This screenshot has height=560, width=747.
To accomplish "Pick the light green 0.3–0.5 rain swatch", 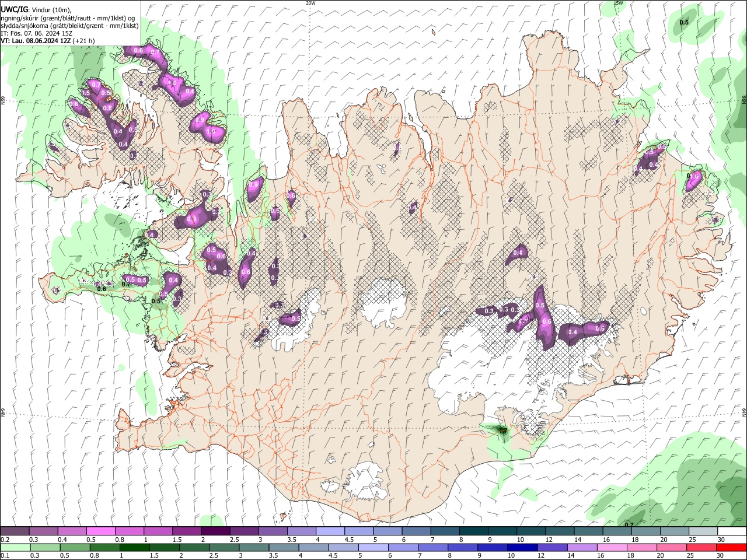I will [45, 547].
